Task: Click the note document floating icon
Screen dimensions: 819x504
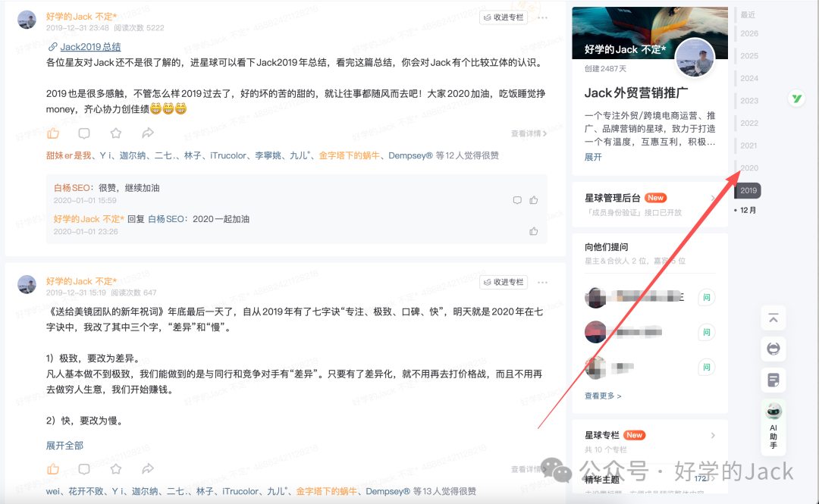Action: click(773, 380)
